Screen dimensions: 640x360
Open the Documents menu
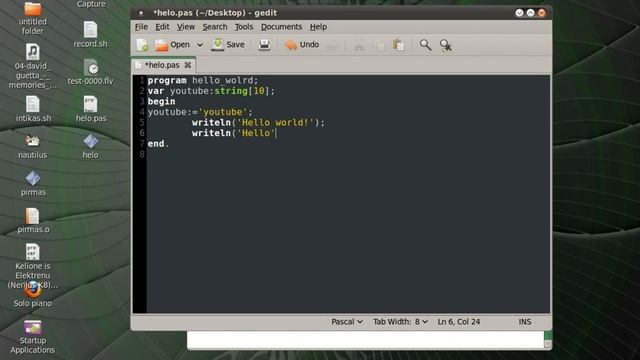pos(281,27)
